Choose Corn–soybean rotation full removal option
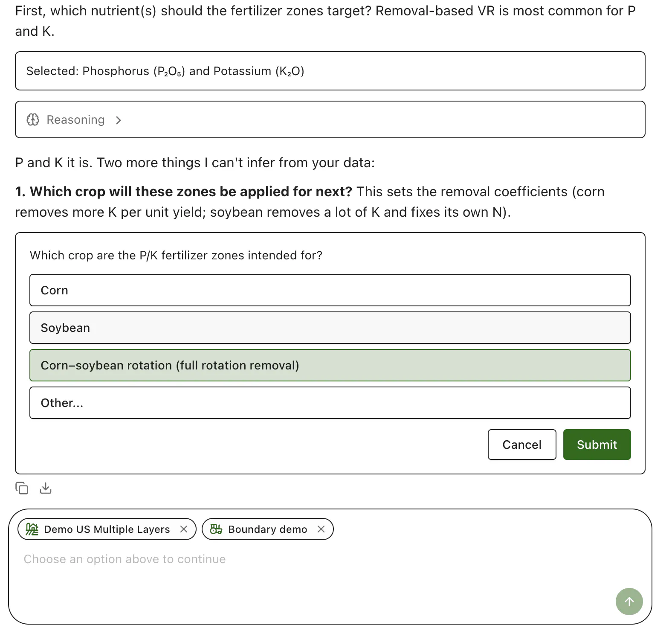This screenshot has width=672, height=628. click(x=330, y=365)
